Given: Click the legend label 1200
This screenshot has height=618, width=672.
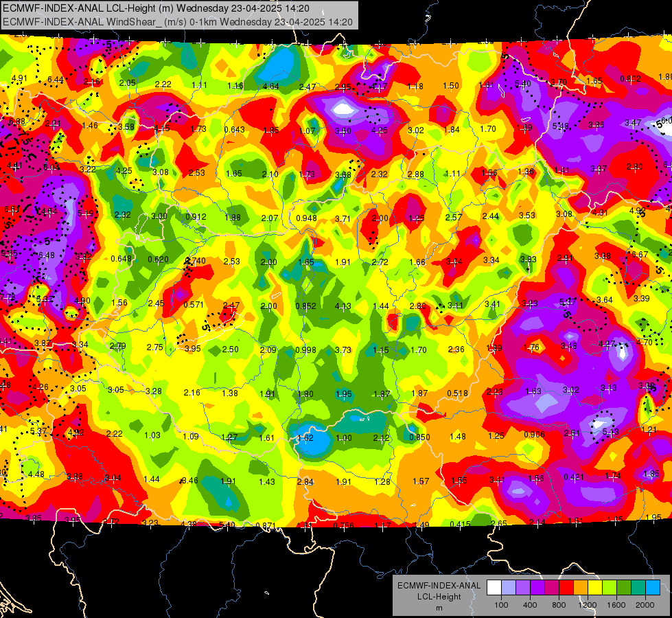Looking at the screenshot, I should coord(588,605).
